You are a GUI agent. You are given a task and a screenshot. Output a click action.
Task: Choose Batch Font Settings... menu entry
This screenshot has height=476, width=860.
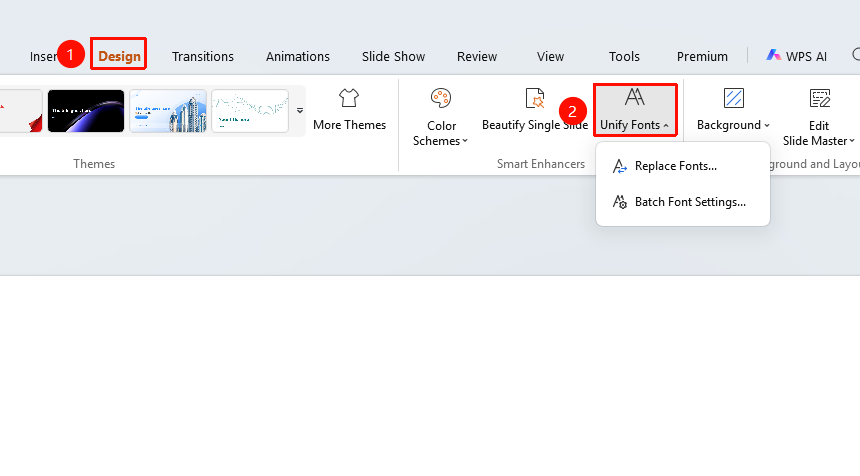coord(683,202)
